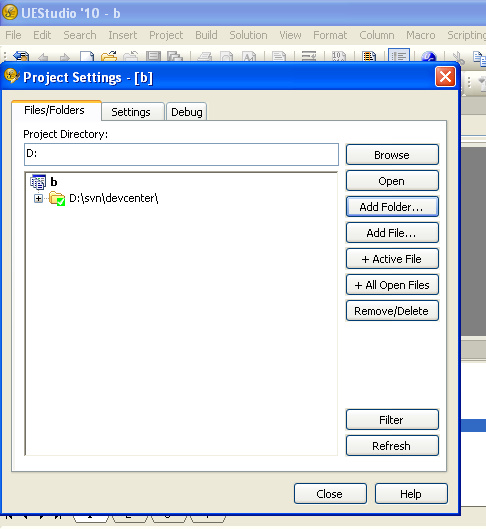Click the Remove/Delete button
The height and width of the screenshot is (529, 486).
(x=392, y=311)
